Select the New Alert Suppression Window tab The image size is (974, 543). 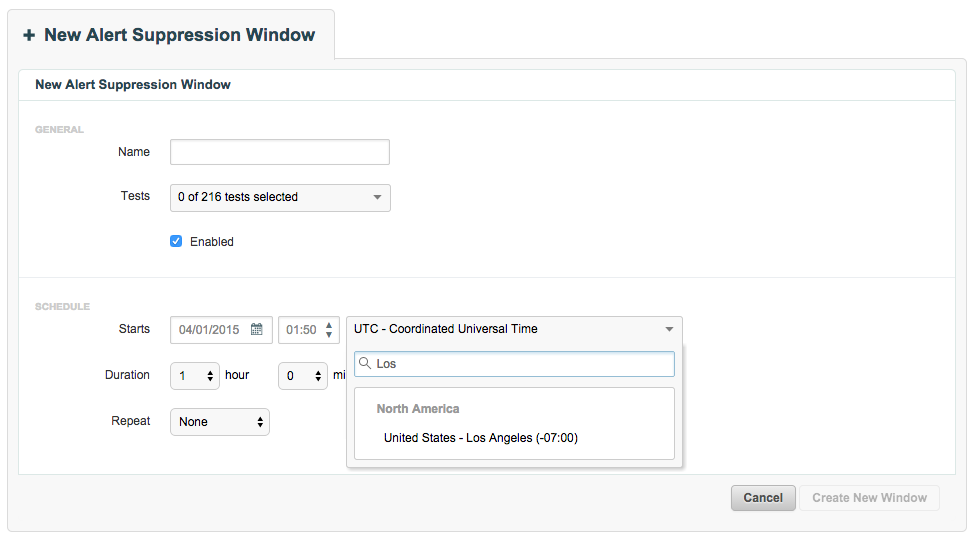tap(171, 35)
